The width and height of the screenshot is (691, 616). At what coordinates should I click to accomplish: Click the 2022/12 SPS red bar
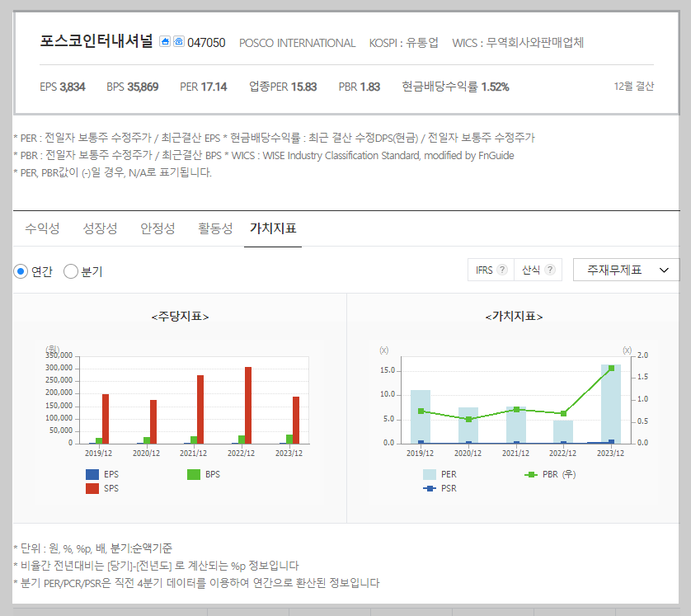pos(248,406)
